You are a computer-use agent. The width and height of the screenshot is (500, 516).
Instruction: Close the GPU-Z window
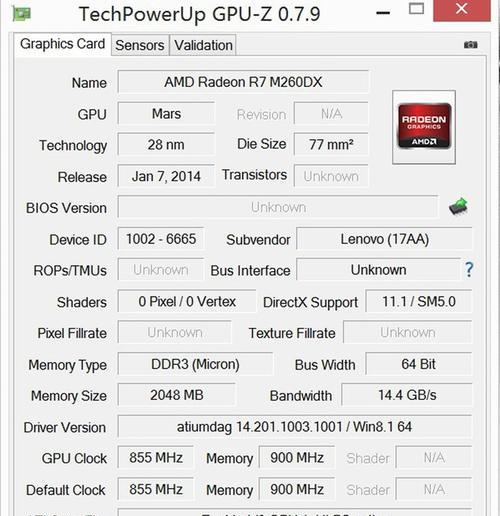(x=462, y=10)
